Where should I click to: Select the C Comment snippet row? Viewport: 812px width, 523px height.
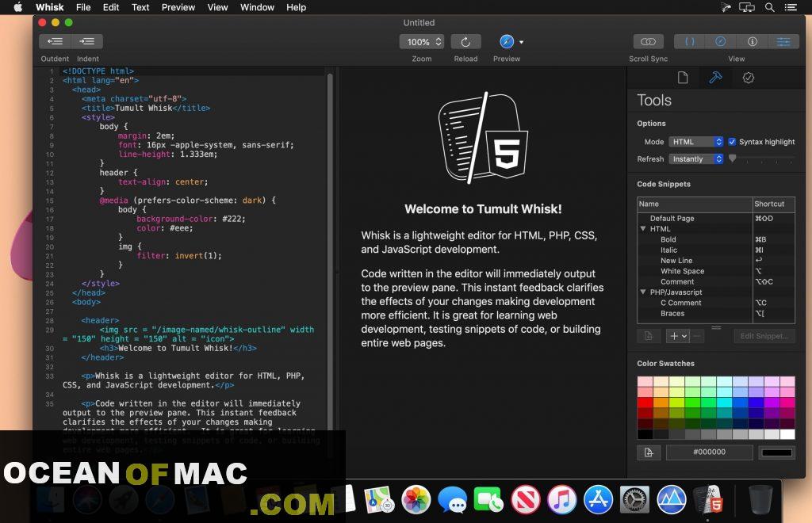click(x=716, y=303)
